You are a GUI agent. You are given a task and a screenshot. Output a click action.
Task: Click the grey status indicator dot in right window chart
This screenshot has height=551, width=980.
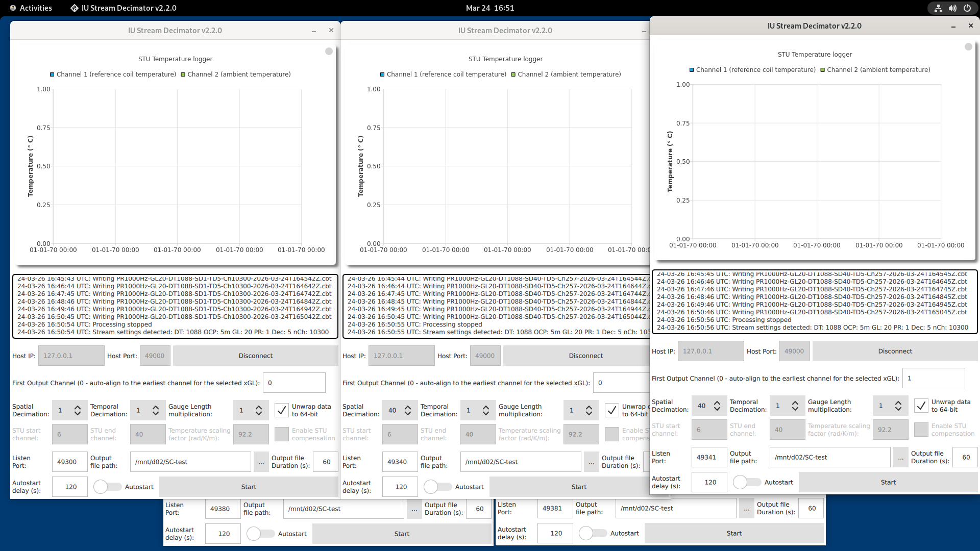(x=968, y=46)
